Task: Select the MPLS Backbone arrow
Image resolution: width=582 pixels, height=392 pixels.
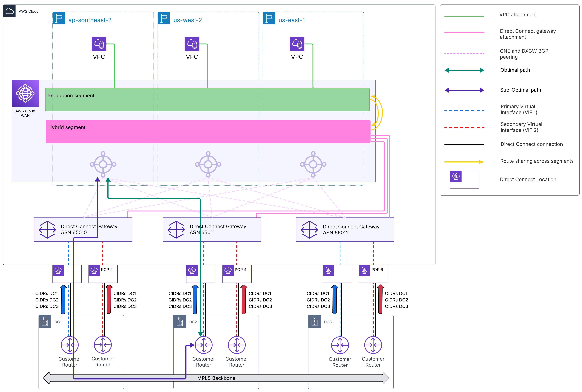Action: click(216, 378)
